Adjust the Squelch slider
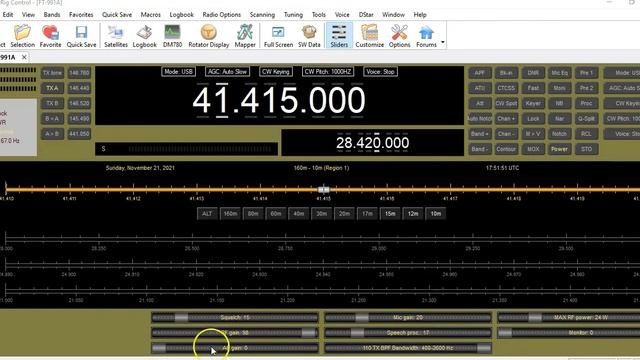640x360 pixels. 235,318
